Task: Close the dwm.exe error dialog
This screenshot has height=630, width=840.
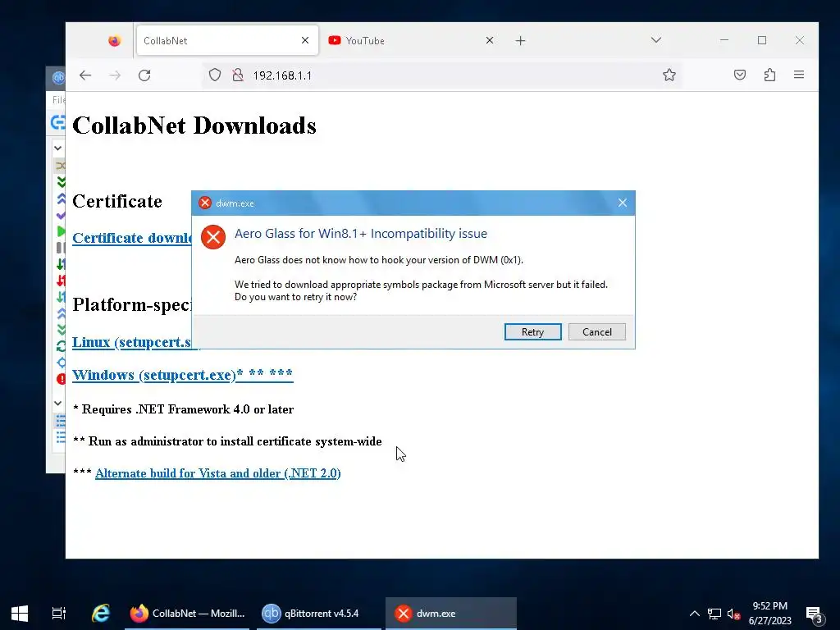Action: point(622,203)
